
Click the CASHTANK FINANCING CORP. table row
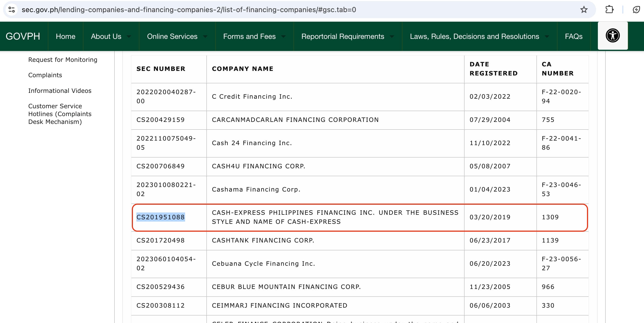point(263,240)
